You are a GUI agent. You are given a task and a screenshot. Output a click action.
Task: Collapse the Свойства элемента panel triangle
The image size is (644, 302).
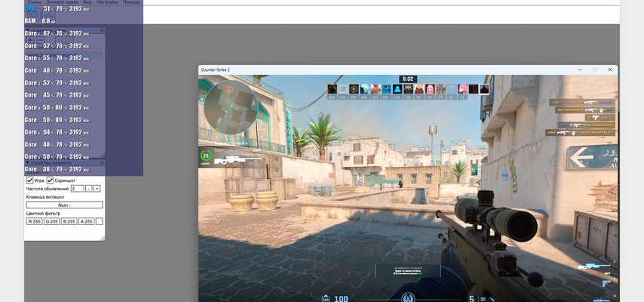click(27, 163)
